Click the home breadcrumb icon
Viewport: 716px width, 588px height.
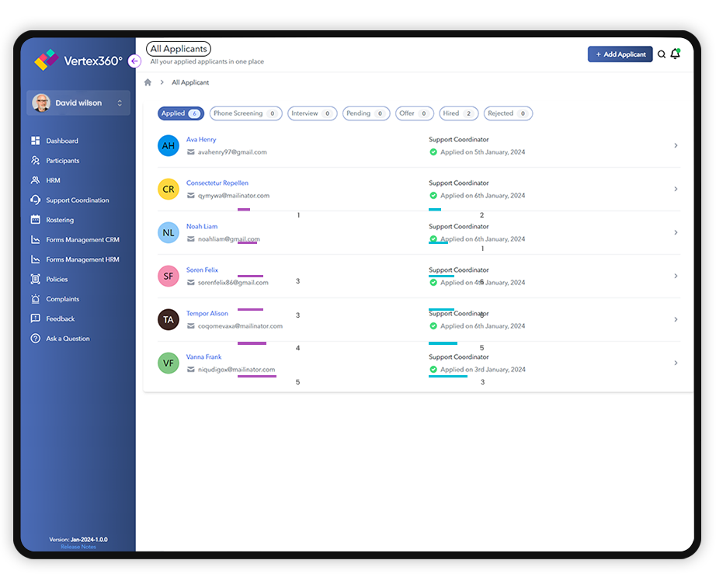(147, 82)
